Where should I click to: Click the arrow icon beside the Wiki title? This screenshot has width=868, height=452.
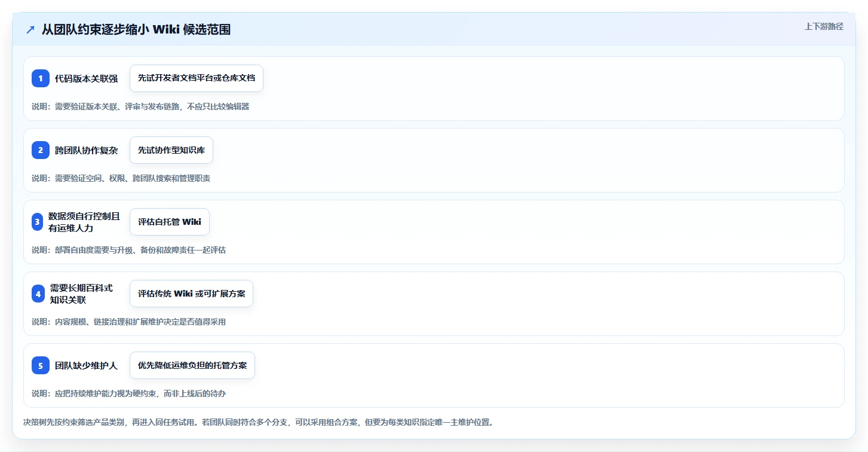[x=30, y=29]
